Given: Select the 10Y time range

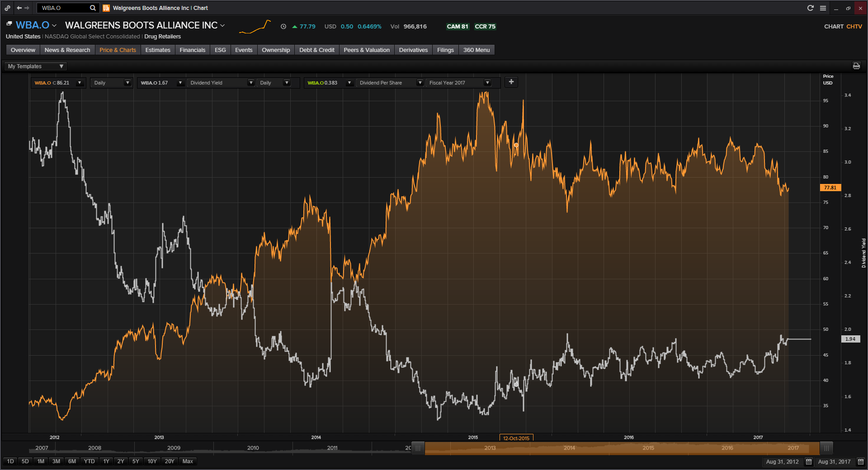Looking at the screenshot, I should click(x=152, y=461).
